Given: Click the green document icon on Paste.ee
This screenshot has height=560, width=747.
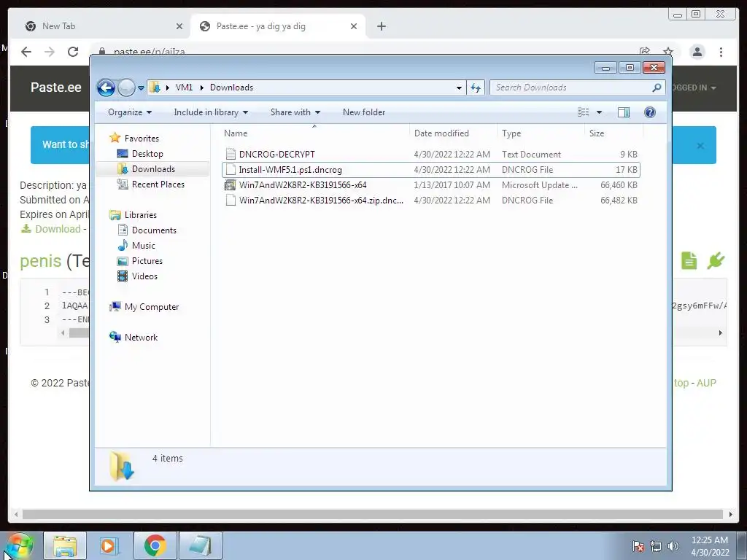Looking at the screenshot, I should [689, 260].
